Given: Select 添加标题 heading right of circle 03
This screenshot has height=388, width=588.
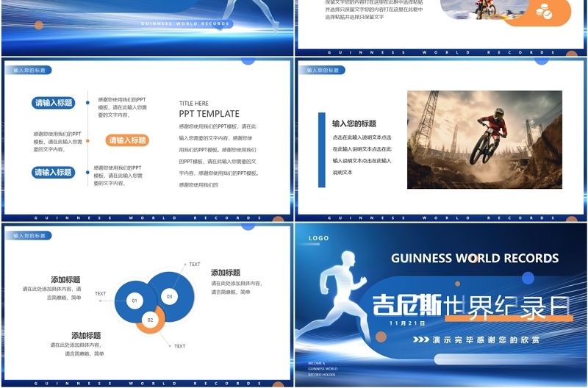Looking at the screenshot, I should 226,273.
